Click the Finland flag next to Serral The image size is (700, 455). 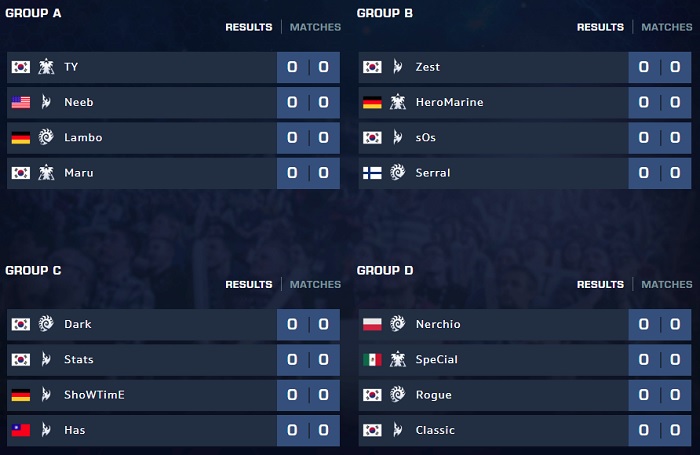[x=372, y=173]
